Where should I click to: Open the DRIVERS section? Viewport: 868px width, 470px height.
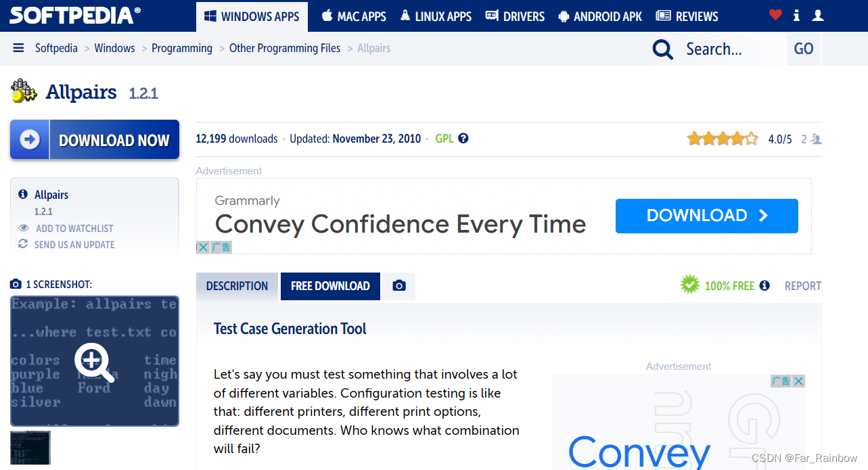(x=515, y=16)
